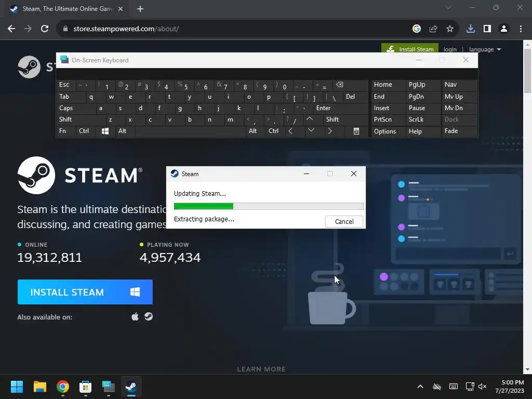532x399 pixels.
Task: Toggle Chrome side panel icon
Action: (x=487, y=29)
